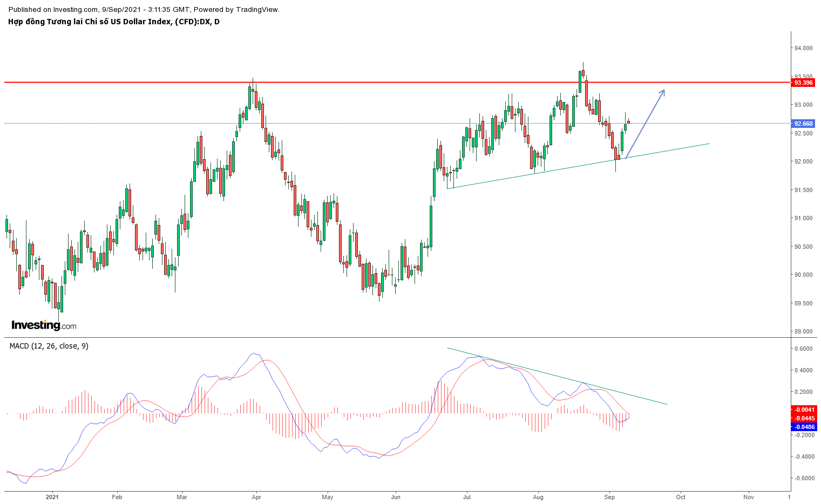Image resolution: width=821 pixels, height=504 pixels.
Task: Click the blue 92.668 current price label
Action: point(803,124)
